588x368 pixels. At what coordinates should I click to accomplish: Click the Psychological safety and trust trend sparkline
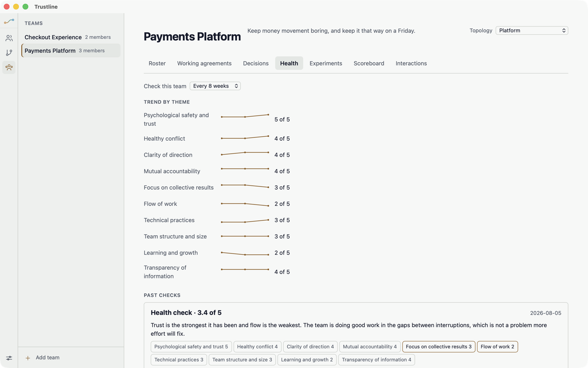point(245,116)
